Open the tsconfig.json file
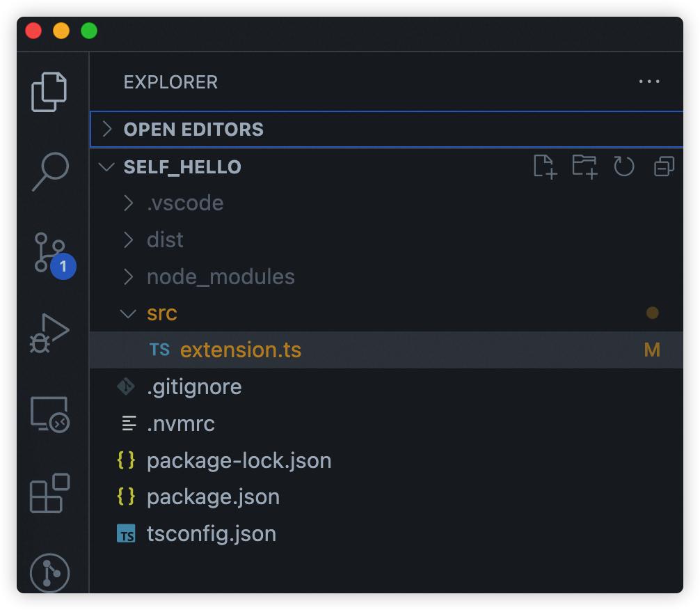700x610 pixels. (x=212, y=533)
